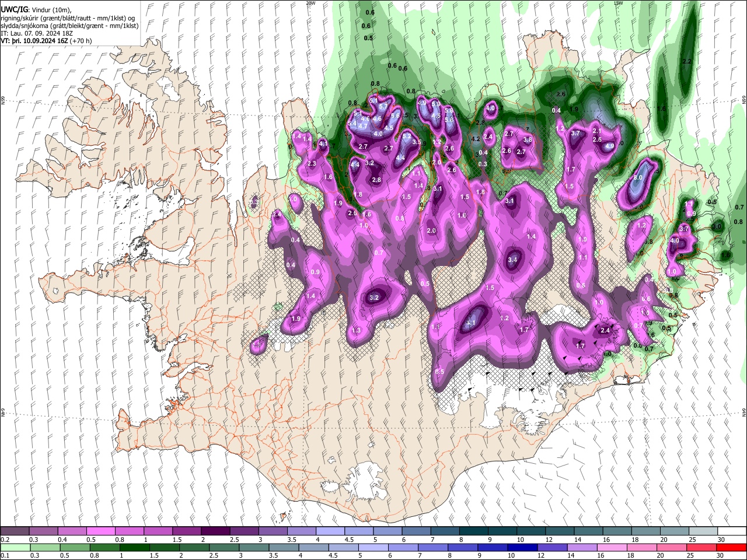
Task: Click the '1.3' value on the map
Action: (357, 331)
